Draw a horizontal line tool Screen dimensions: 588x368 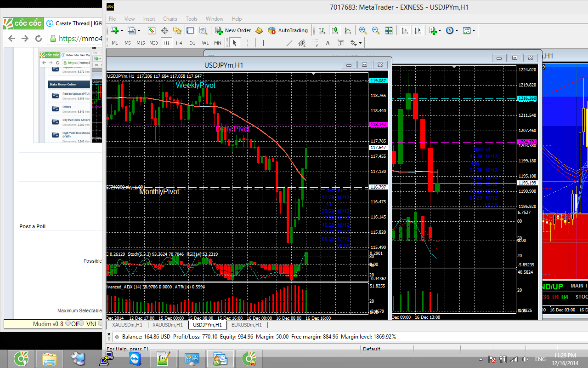(276, 43)
